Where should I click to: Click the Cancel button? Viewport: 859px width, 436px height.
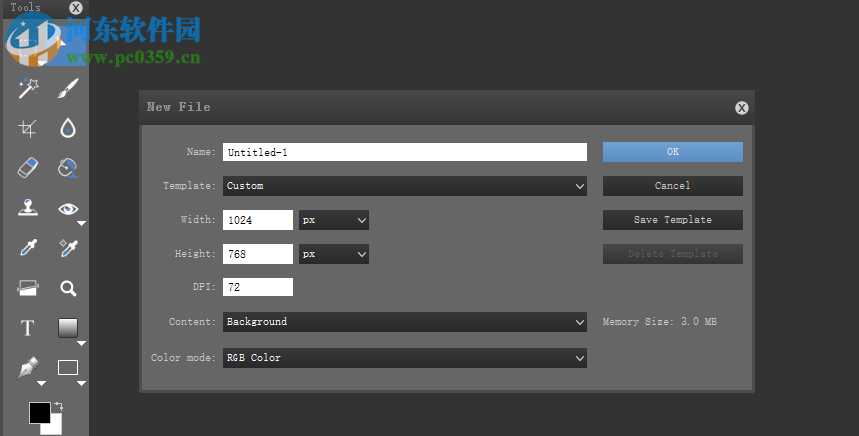point(673,186)
